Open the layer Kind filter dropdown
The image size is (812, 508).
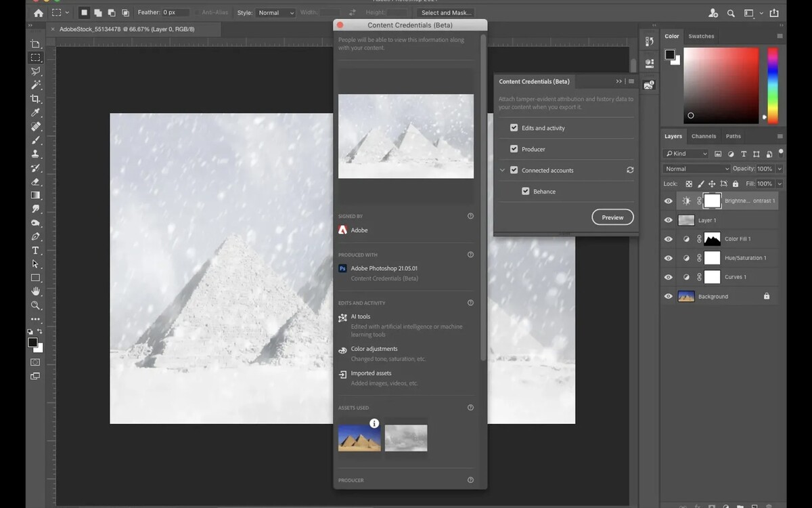pyautogui.click(x=686, y=154)
